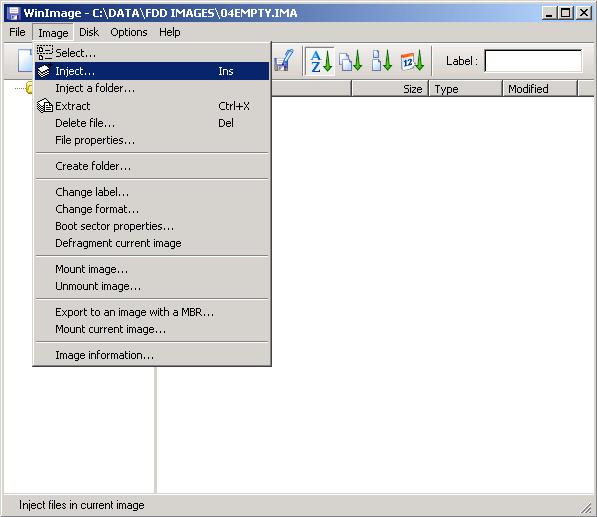
Task: Open the Options menu
Action: point(129,32)
